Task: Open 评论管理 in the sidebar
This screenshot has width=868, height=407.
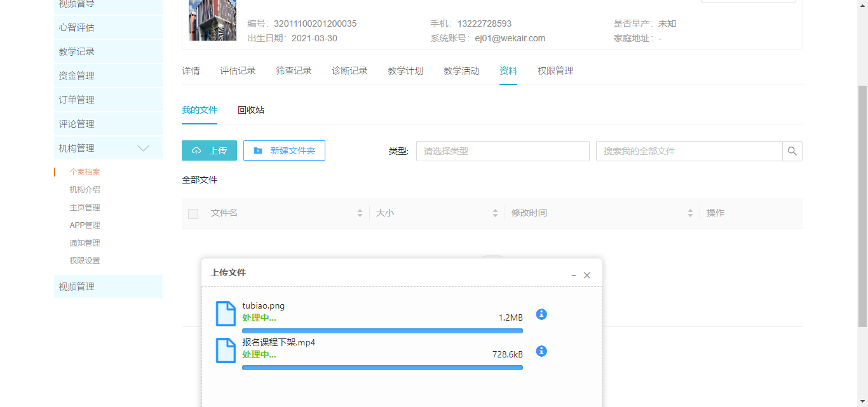Action: click(108, 124)
